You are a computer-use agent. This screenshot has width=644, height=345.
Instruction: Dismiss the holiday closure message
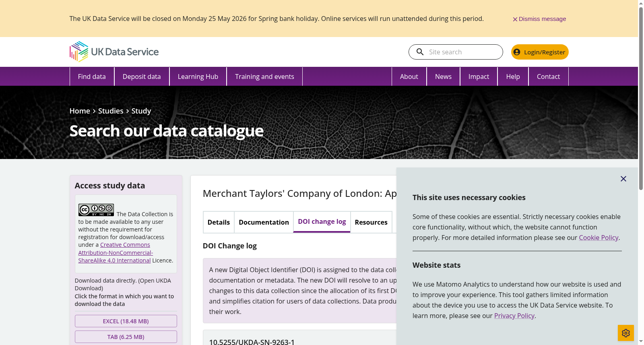[x=539, y=19]
